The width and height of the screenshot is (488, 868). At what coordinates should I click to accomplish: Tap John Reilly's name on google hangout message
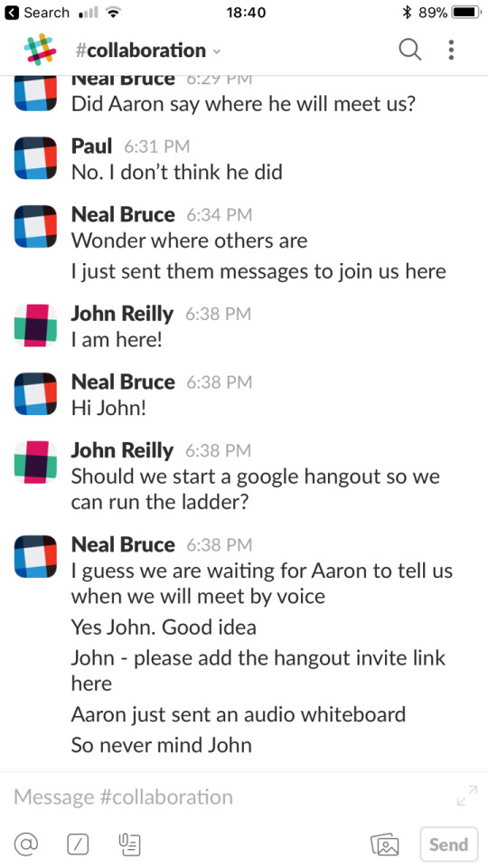[x=122, y=450]
